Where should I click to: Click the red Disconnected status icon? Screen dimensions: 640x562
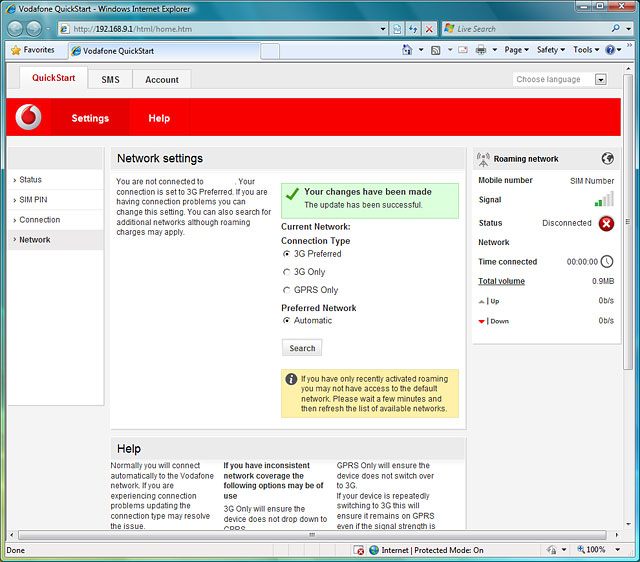tap(606, 223)
